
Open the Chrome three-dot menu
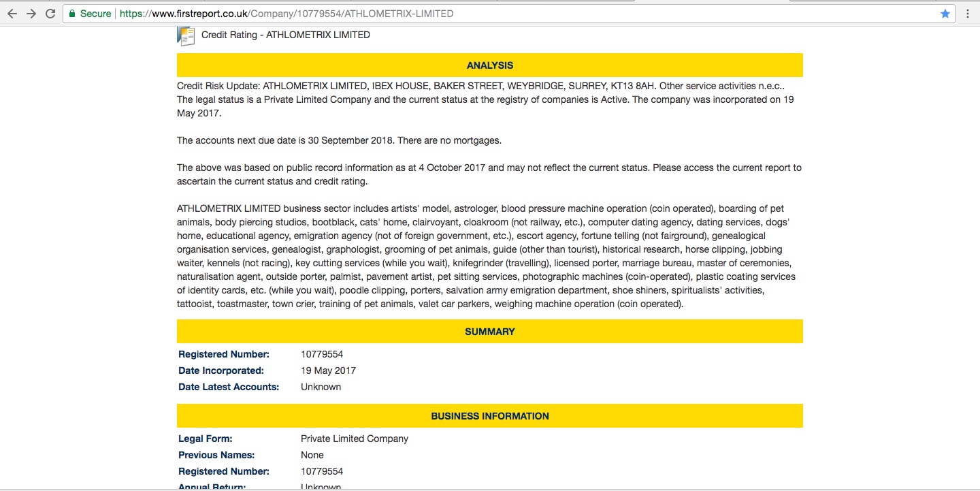coord(967,14)
